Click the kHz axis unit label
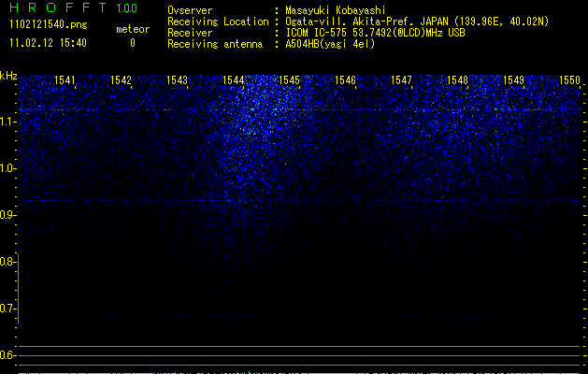588x374 pixels. click(8, 76)
